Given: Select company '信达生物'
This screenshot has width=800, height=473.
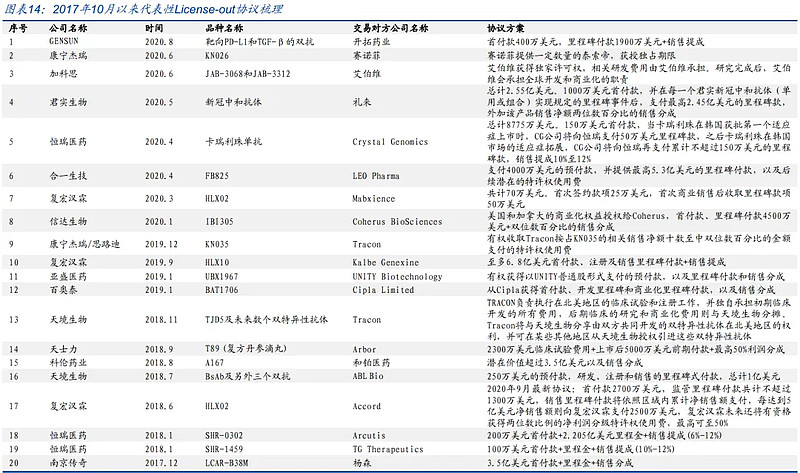Looking at the screenshot, I should click(68, 221).
